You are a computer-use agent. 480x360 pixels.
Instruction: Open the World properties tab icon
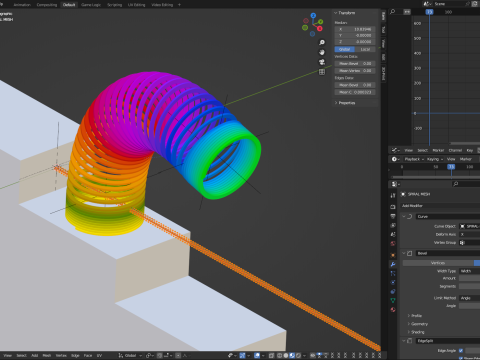point(393,243)
